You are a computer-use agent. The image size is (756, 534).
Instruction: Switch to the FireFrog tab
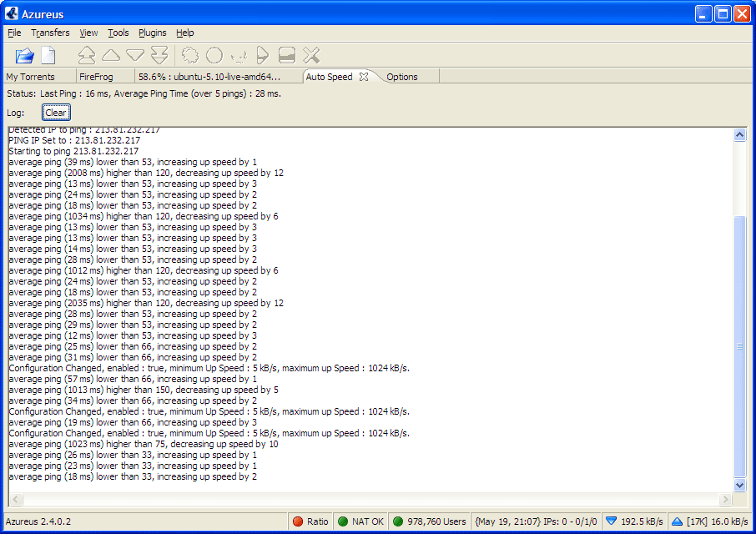[x=105, y=77]
